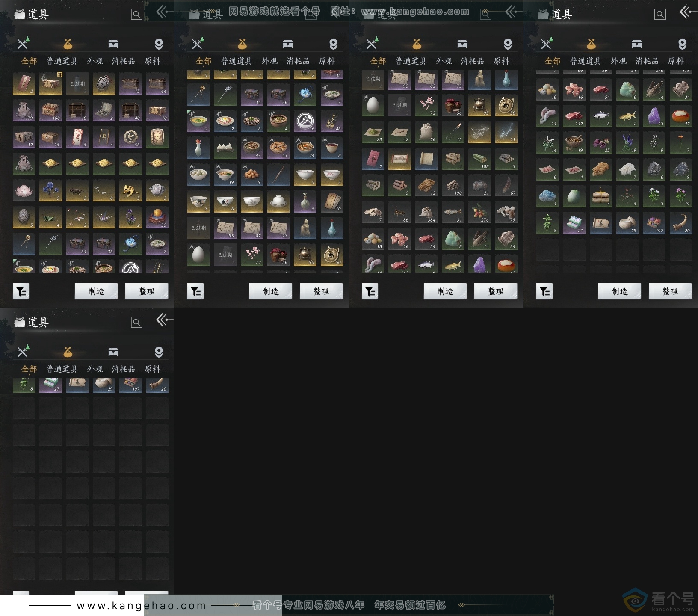The height and width of the screenshot is (616, 698).
Task: Click the coin emblem item with count 56
Action: [x=130, y=137]
